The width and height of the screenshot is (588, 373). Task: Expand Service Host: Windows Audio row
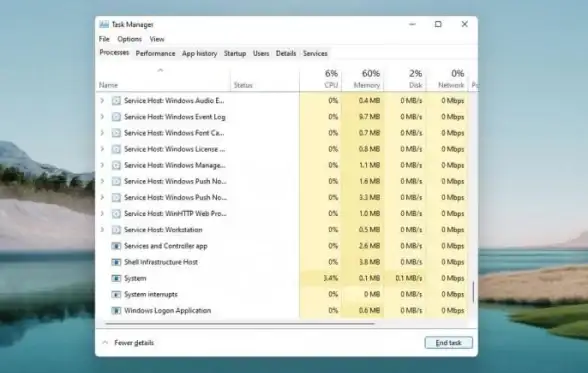coord(102,100)
